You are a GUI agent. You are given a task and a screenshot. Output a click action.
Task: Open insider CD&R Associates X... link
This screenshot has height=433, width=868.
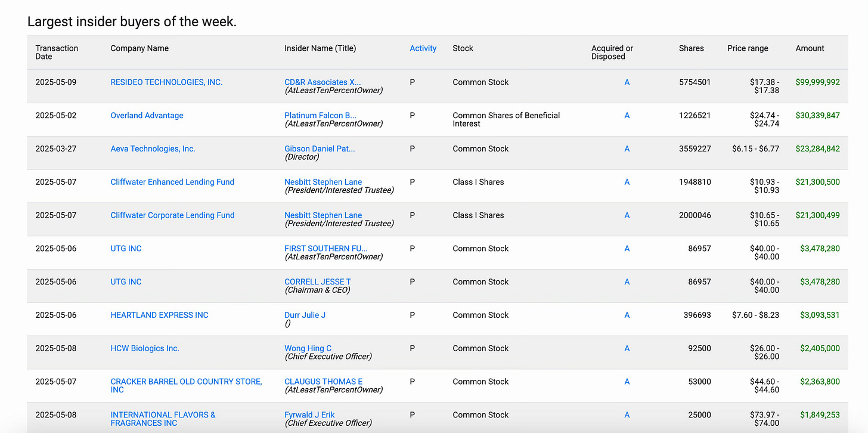pos(323,82)
